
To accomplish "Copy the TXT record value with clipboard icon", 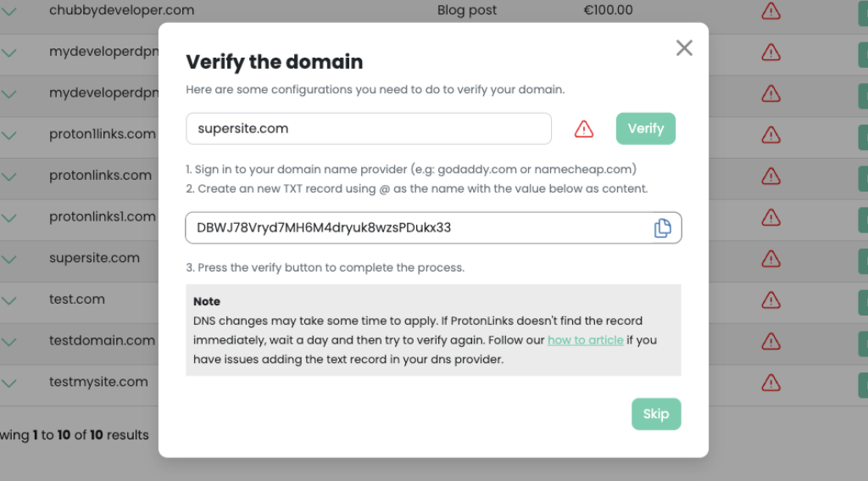I will [663, 227].
